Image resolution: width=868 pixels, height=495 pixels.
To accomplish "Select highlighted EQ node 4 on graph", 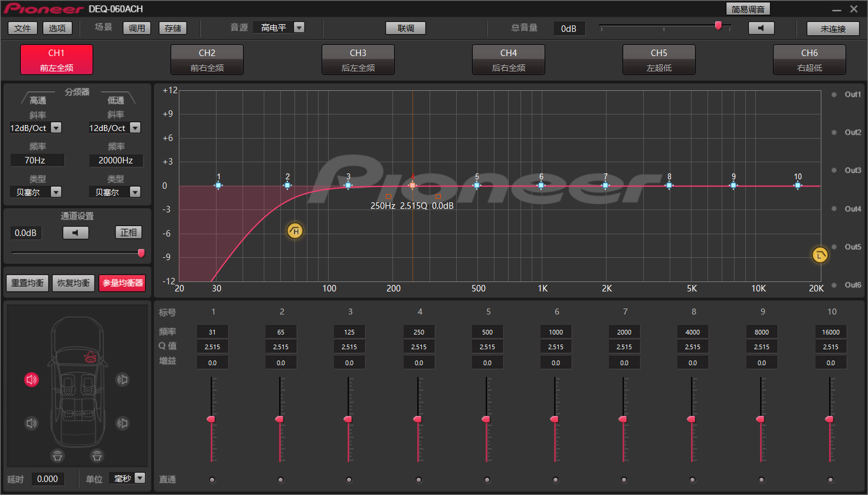I will [x=412, y=185].
